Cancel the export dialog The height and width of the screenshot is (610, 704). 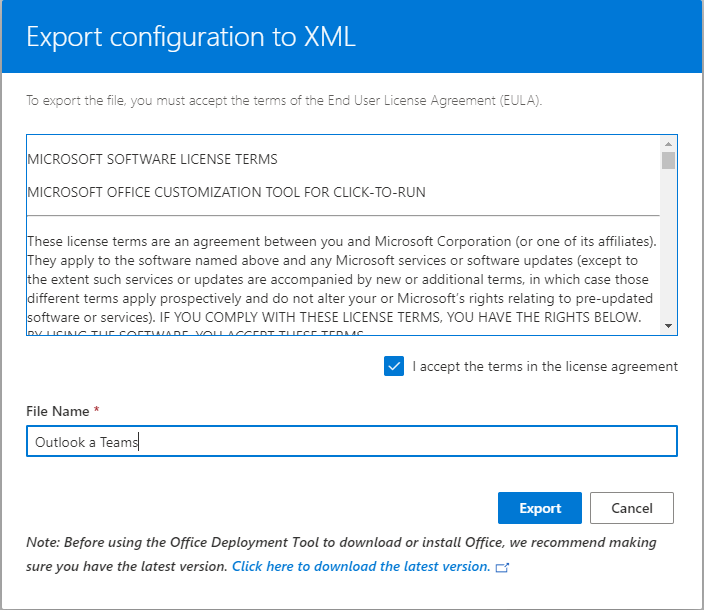point(631,508)
